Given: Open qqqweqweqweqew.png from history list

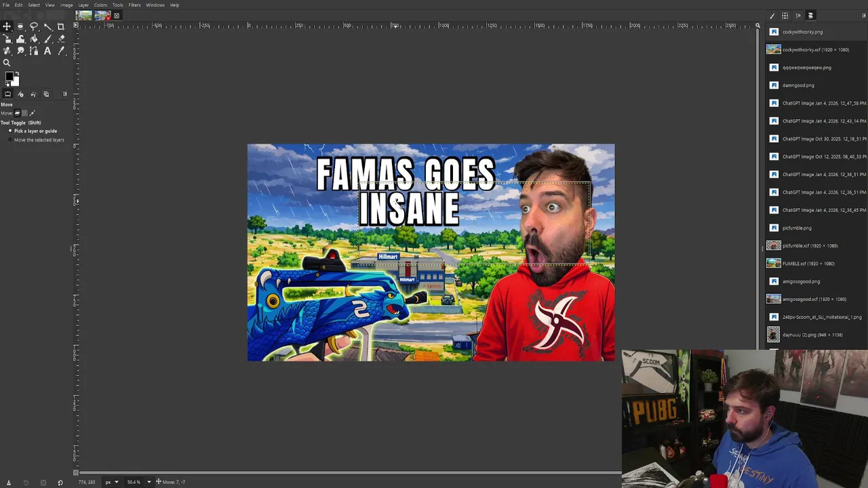Looking at the screenshot, I should [816, 67].
